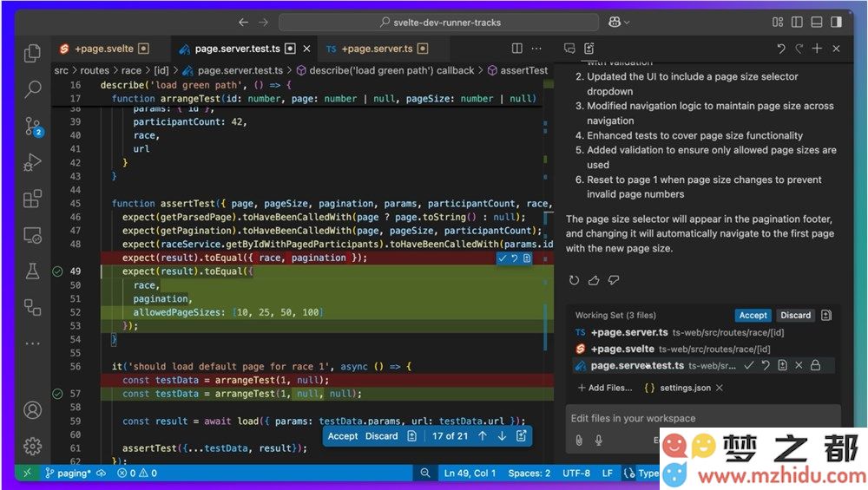Close the page.server.test.ts tab
This screenshot has height=490, width=868.
(306, 49)
